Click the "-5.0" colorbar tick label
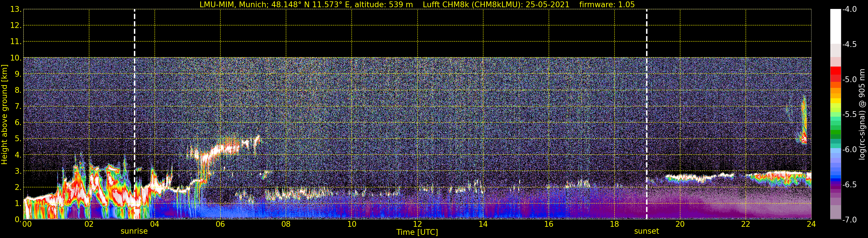Image resolution: width=868 pixels, height=238 pixels. tap(850, 80)
